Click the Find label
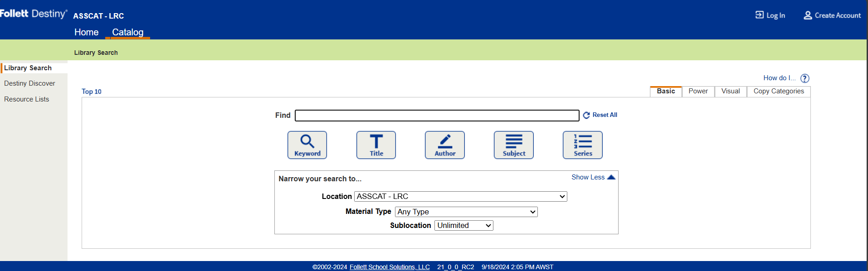 (x=283, y=116)
